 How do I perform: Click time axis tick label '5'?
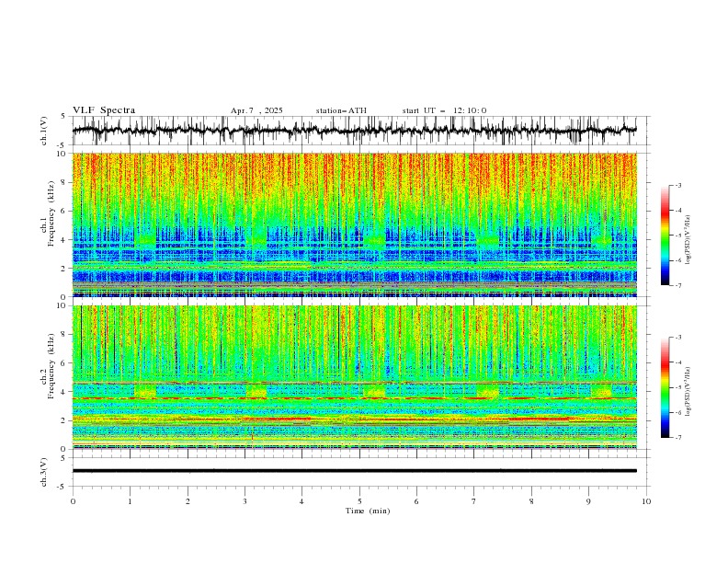359,501
